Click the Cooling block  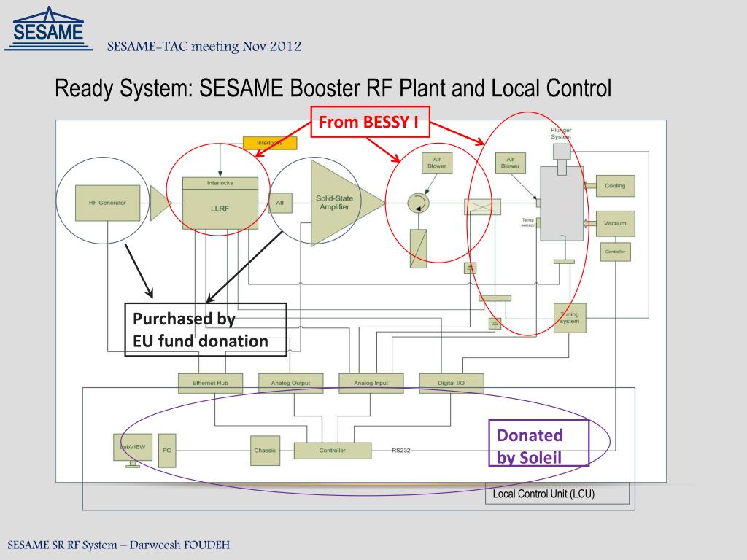(615, 186)
